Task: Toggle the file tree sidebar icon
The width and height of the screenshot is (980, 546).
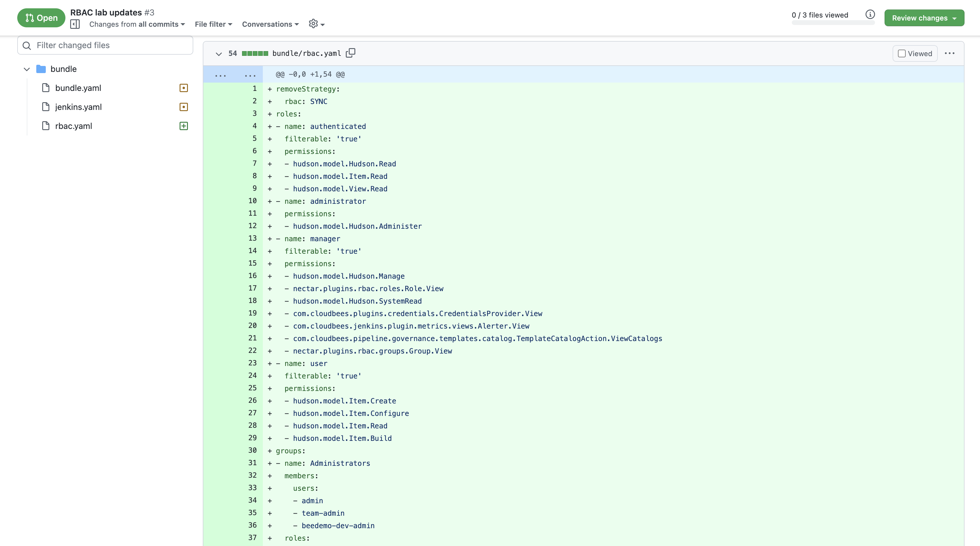Action: (x=75, y=24)
